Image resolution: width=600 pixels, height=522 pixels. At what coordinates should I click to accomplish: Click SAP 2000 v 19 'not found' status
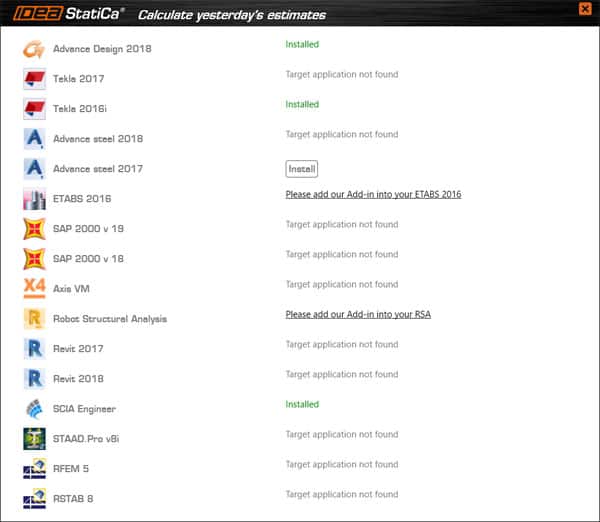coord(342,224)
